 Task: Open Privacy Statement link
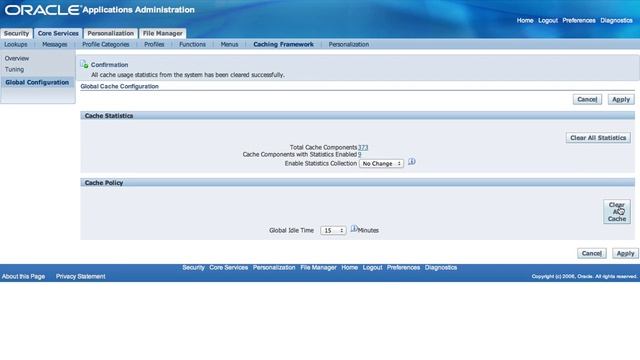[x=80, y=276]
